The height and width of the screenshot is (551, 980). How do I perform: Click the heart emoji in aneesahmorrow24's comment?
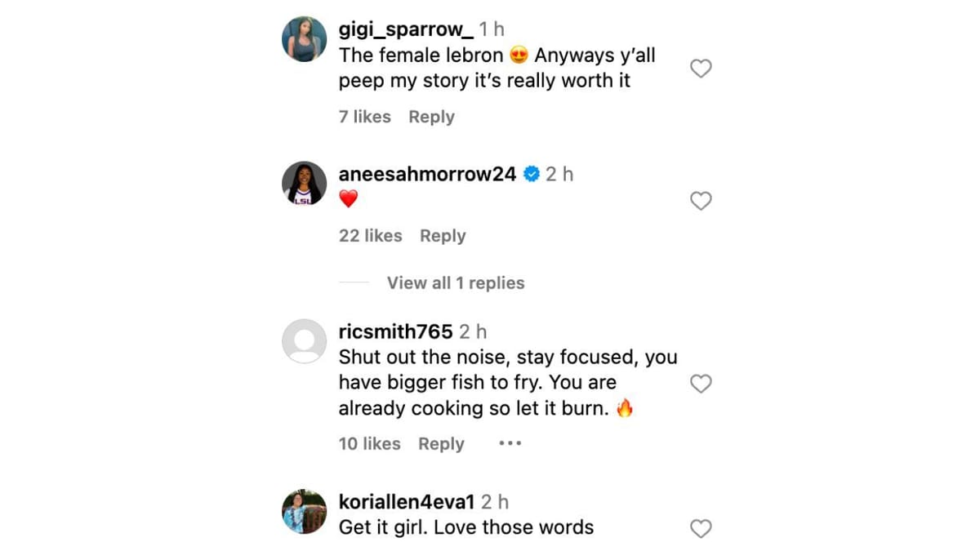point(349,198)
